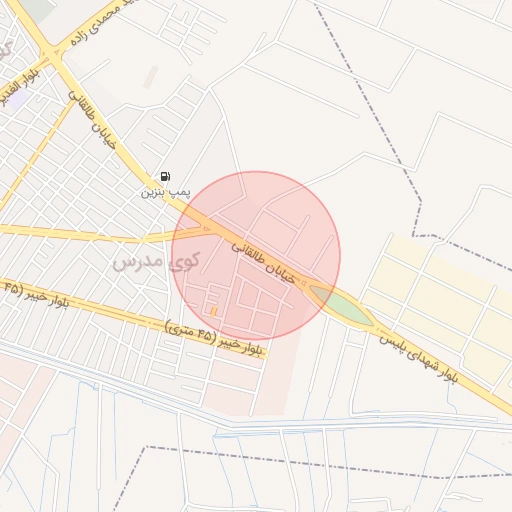Viewport: 512px width, 512px height.
Task: Click بلوار خیبر label ending near the red circle
Action: coord(214,337)
